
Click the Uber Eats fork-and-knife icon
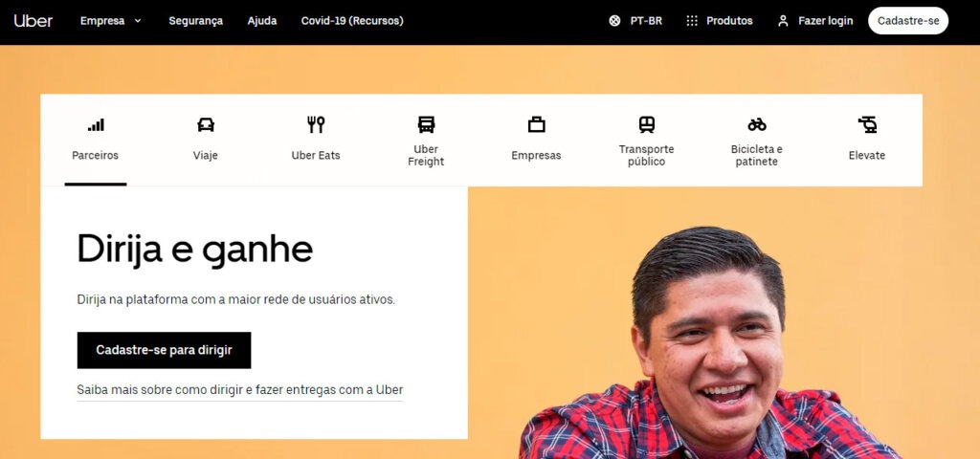tap(316, 125)
